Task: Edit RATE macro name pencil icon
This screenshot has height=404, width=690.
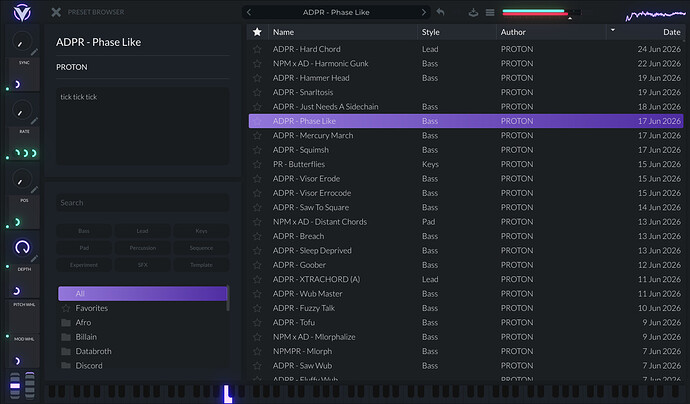Action: click(x=35, y=121)
